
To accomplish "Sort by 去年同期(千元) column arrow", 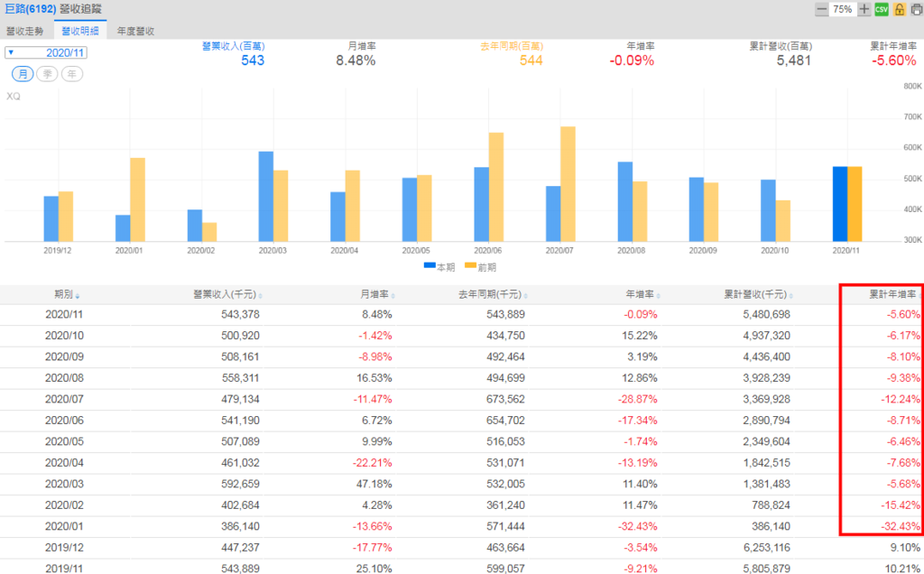I will (526, 296).
